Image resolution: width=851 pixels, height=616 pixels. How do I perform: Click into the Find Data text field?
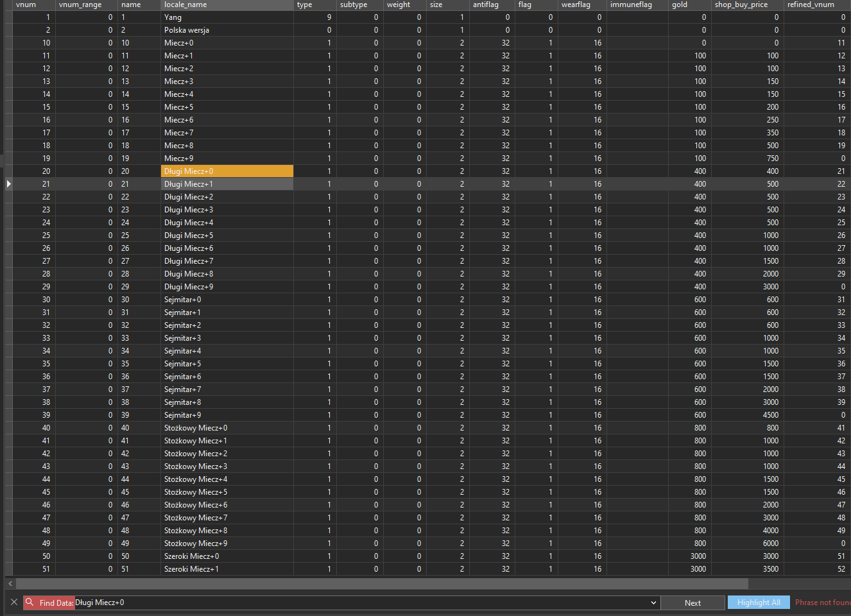click(x=359, y=603)
